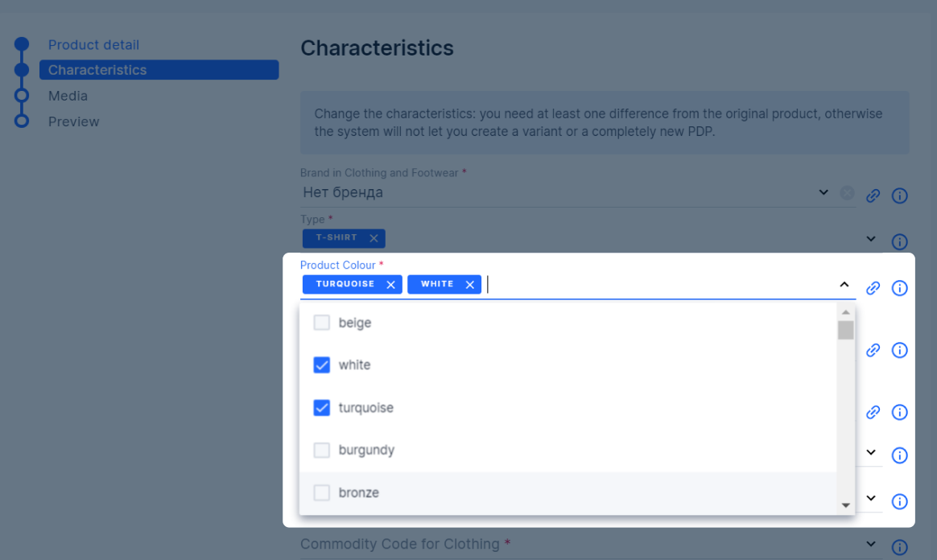Expand the Brand dropdown arrow
Screen dimensions: 937x560
[x=823, y=192]
